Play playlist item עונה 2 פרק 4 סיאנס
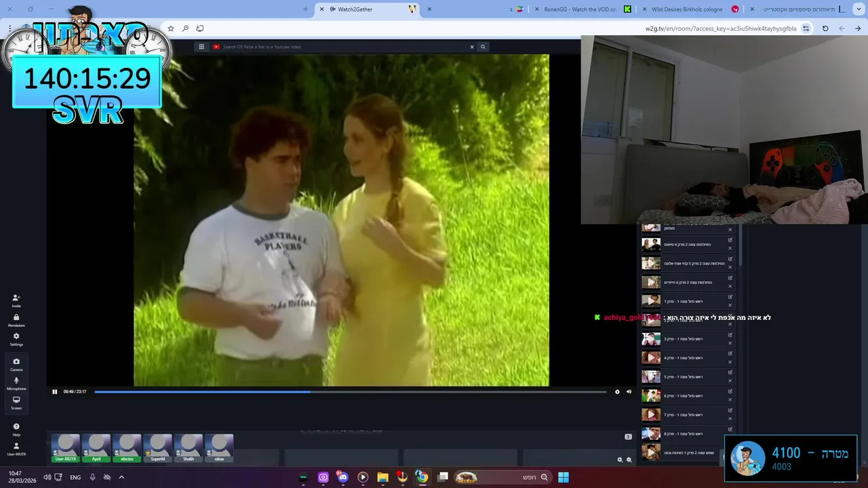Image resolution: width=868 pixels, height=488 pixels. pos(651,244)
